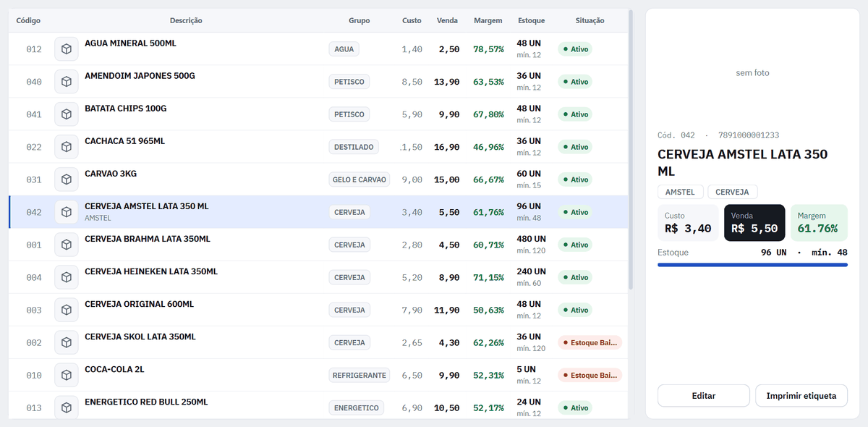Click the box icon for COCA-COLA 2L
This screenshot has height=427, width=868.
pyautogui.click(x=67, y=375)
